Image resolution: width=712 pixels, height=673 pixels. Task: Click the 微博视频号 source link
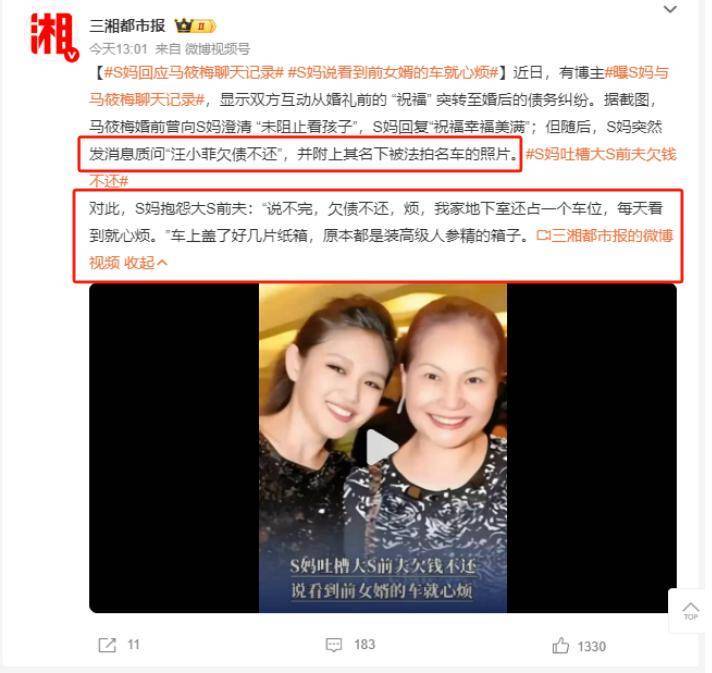click(x=217, y=49)
